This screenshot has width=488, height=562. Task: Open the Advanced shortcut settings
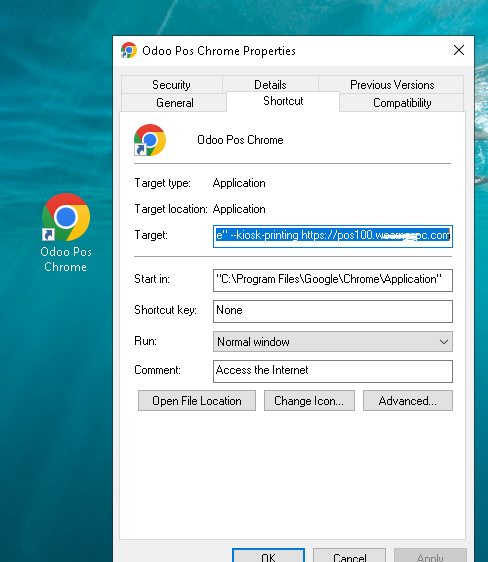[x=408, y=401]
